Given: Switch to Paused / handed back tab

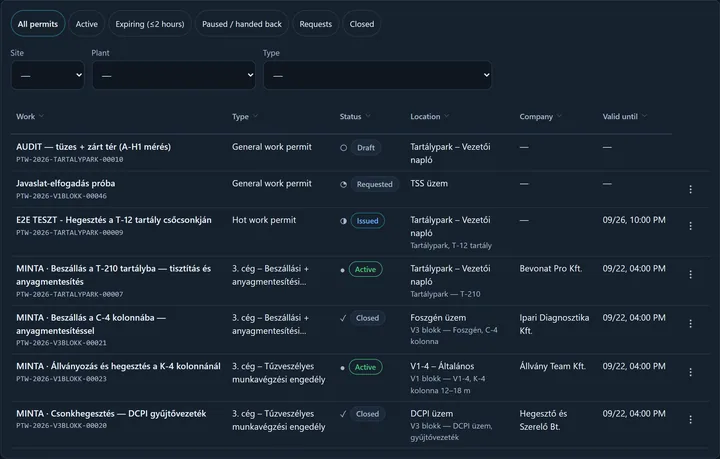Looking at the screenshot, I should 242,24.
